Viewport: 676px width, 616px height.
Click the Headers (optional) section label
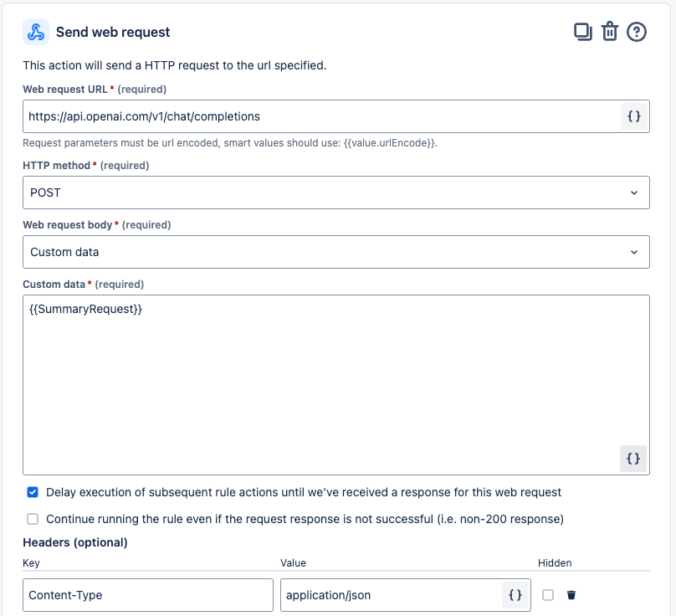click(75, 542)
